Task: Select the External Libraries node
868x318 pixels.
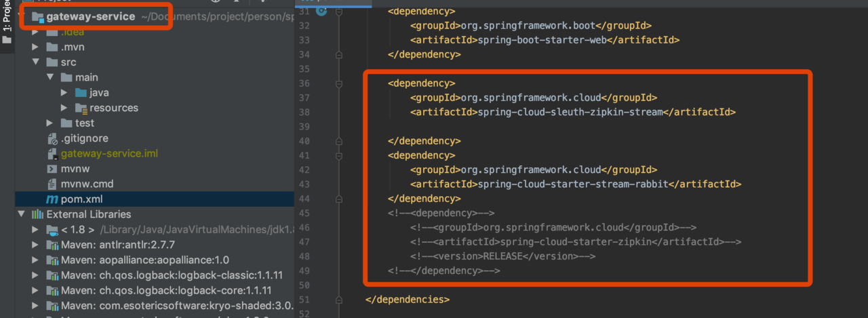Action: [90, 214]
